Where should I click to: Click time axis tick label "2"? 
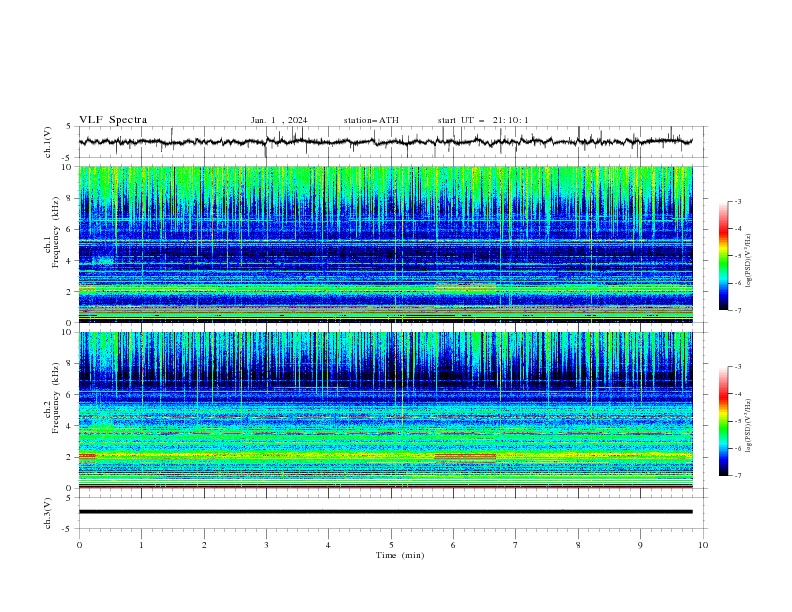(204, 545)
